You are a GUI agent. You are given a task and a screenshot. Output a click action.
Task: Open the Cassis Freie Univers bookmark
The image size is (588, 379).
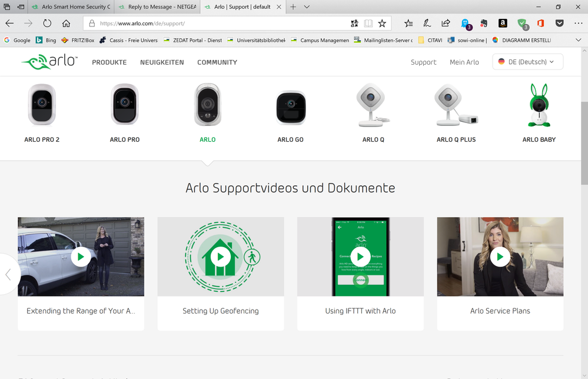pos(129,40)
